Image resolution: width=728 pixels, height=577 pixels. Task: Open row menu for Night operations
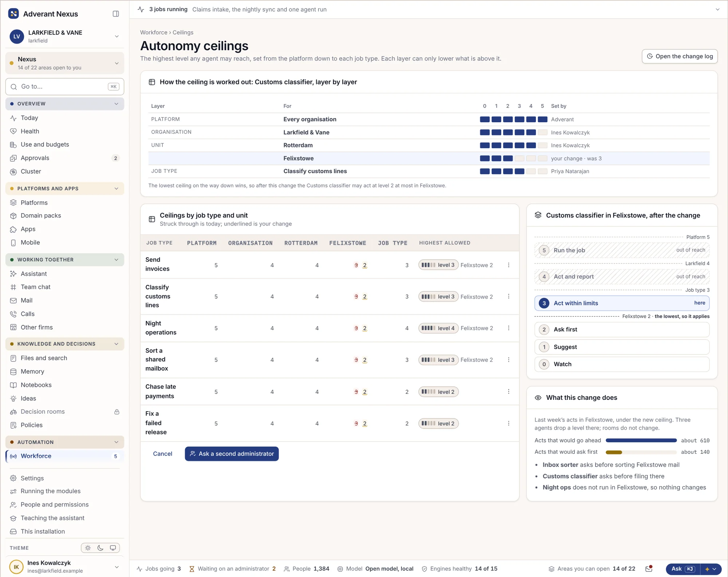tap(509, 328)
